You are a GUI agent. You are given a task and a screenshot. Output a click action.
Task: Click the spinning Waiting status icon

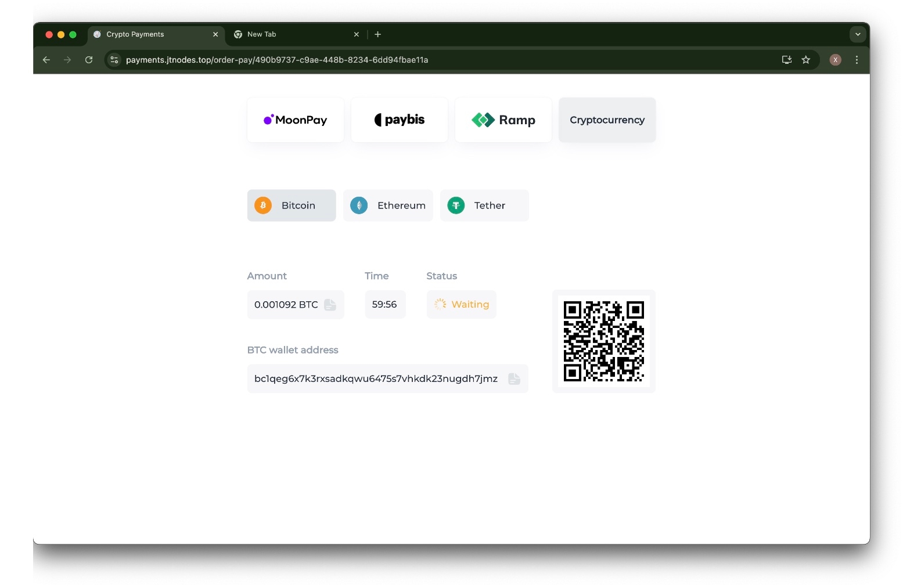coord(440,304)
